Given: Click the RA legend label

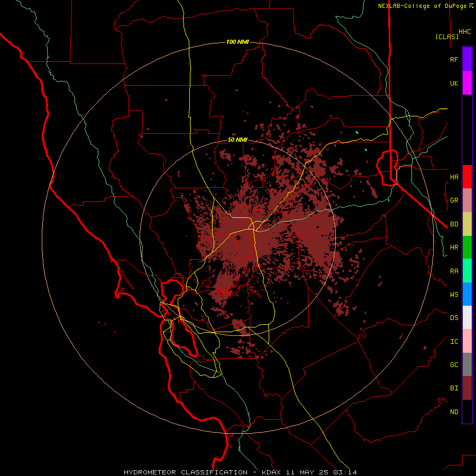Looking at the screenshot, I should (x=454, y=271).
